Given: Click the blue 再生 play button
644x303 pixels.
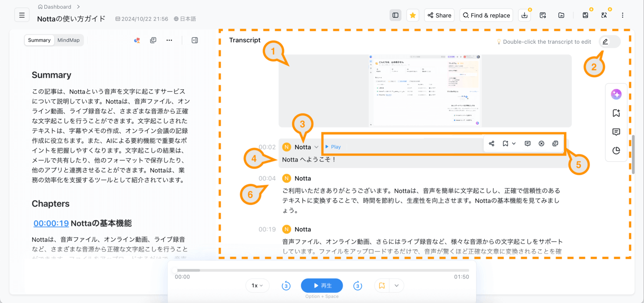Looking at the screenshot, I should coord(322,286).
